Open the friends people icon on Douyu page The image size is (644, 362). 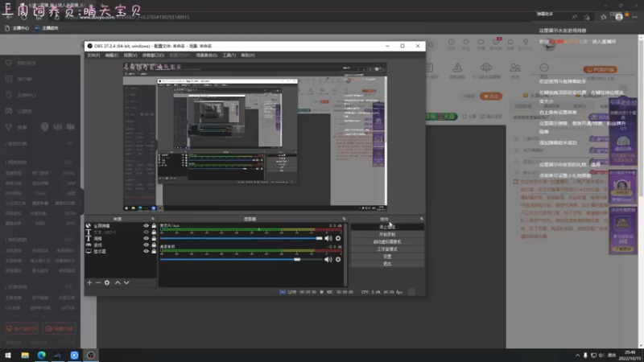coord(514,68)
